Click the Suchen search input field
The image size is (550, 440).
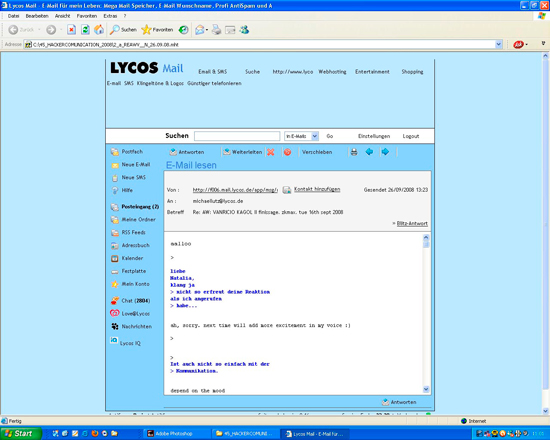pyautogui.click(x=237, y=136)
